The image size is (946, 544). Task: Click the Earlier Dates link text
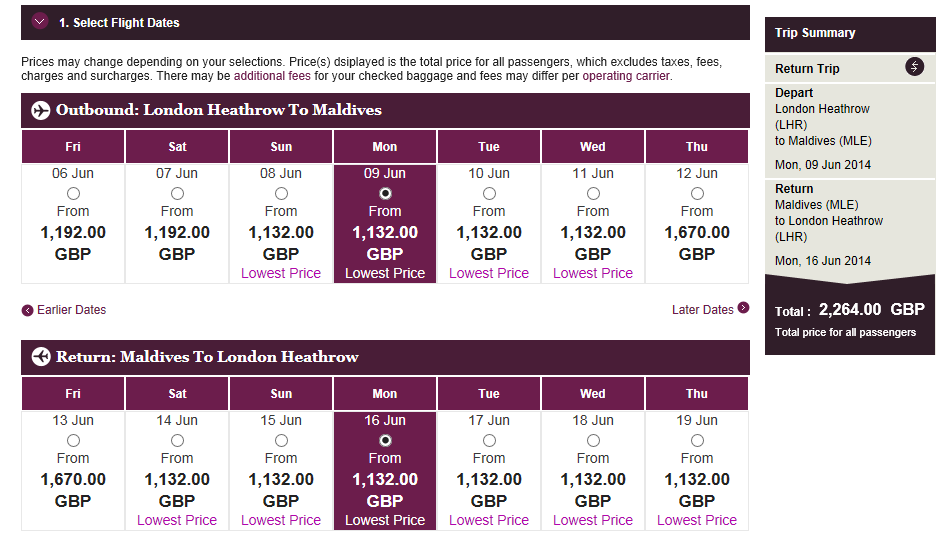point(71,310)
